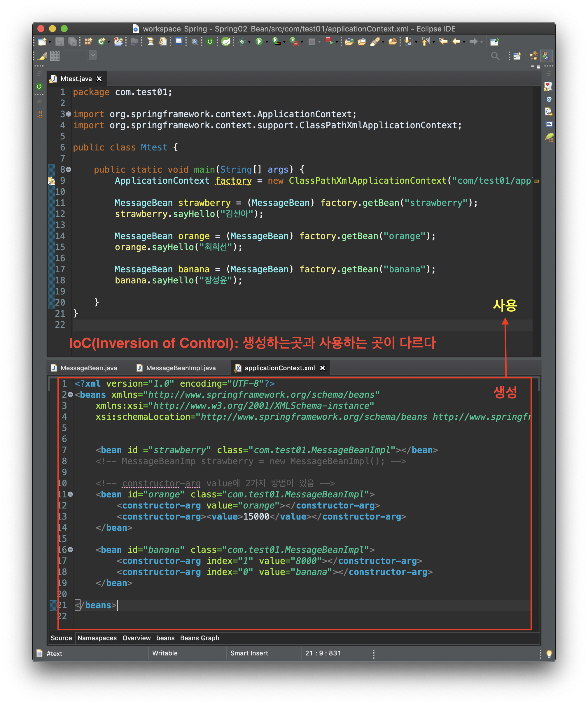The image size is (588, 705).
Task: Click the Debug bug icon
Action: click(242, 41)
